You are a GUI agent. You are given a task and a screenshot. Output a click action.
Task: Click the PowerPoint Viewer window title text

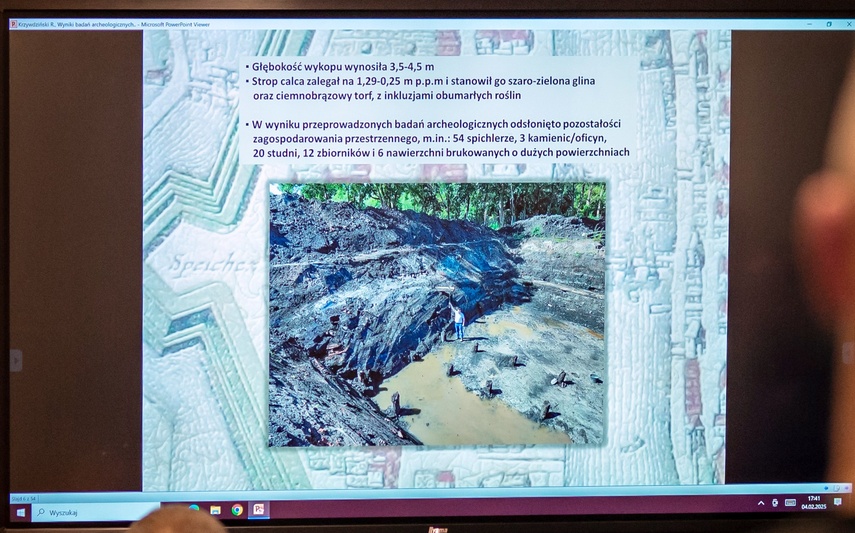click(114, 25)
